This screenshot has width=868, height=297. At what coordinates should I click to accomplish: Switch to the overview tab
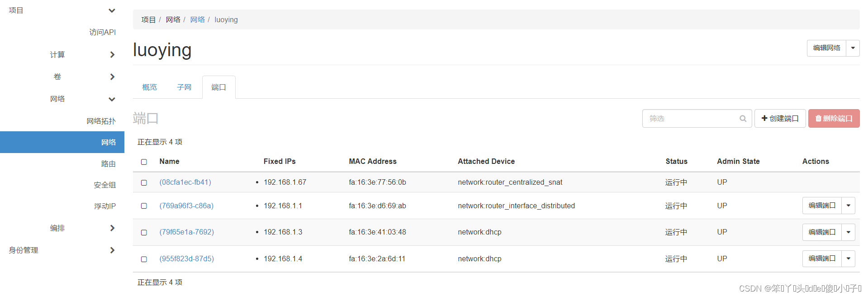149,87
